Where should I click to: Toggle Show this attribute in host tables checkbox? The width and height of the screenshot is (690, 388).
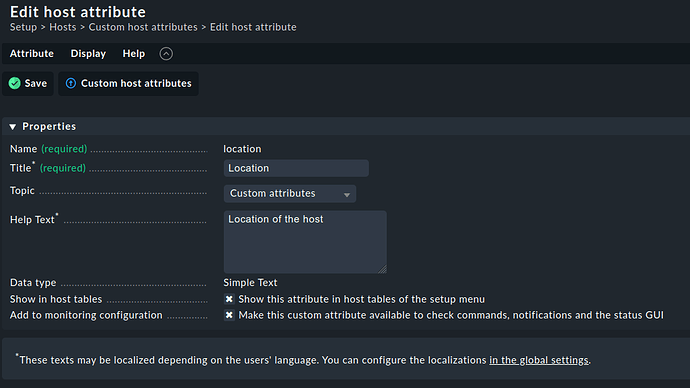pos(229,299)
